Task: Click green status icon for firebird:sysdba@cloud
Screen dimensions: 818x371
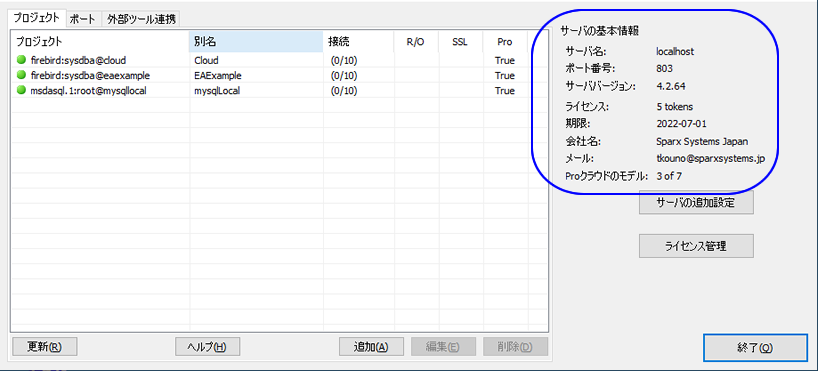Action: [21, 60]
